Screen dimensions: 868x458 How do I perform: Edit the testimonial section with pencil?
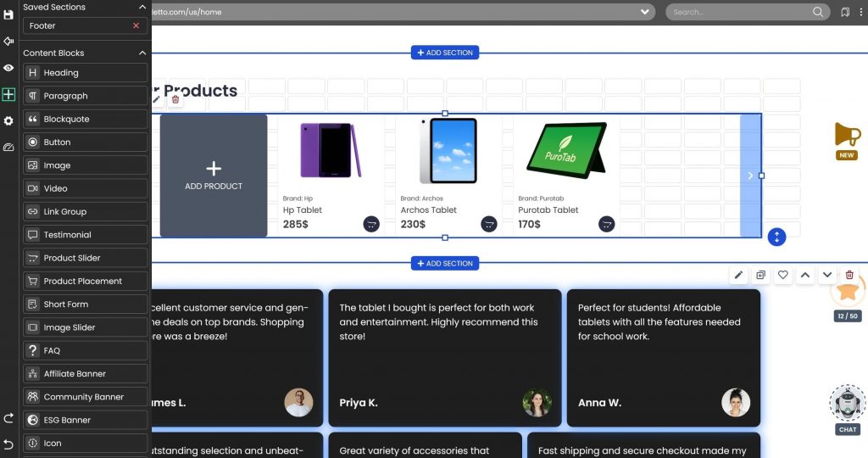coord(738,276)
